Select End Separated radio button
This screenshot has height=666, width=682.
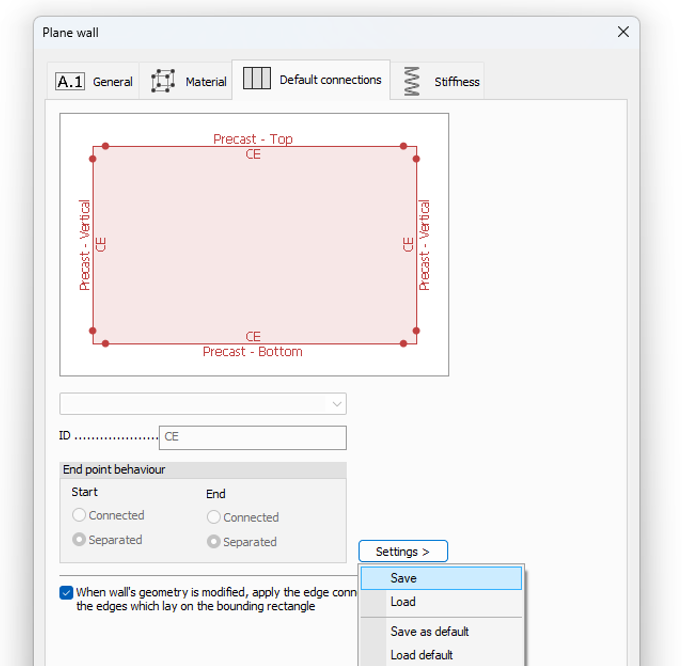[x=214, y=542]
